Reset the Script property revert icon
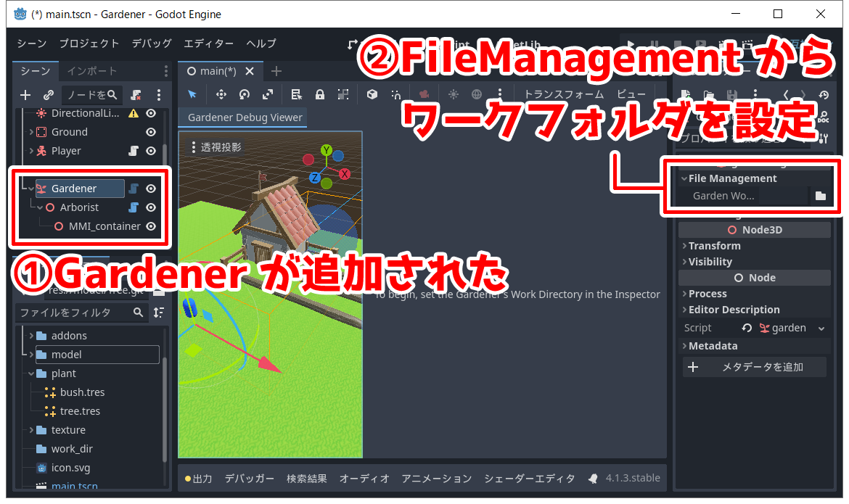 pos(747,328)
